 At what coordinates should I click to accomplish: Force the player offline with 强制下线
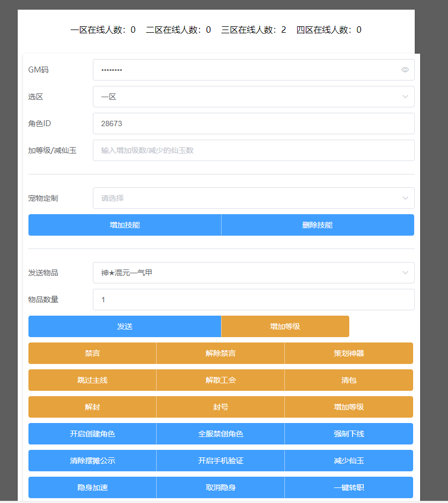pyautogui.click(x=349, y=434)
